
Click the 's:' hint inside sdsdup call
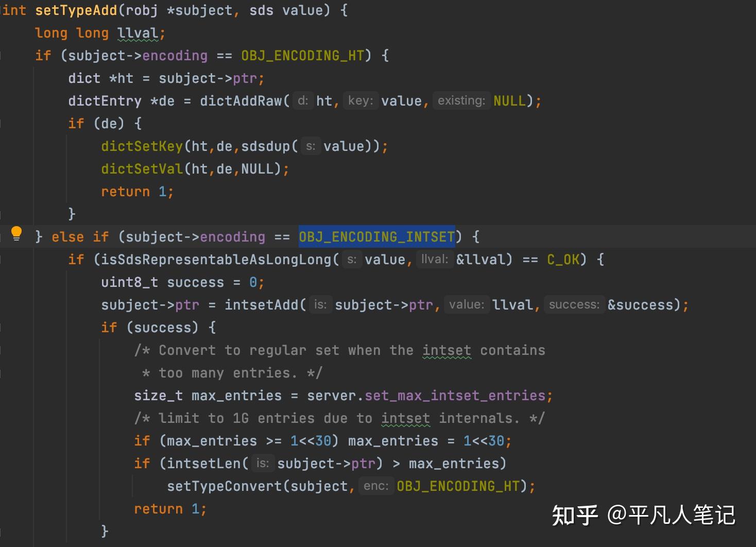point(311,146)
